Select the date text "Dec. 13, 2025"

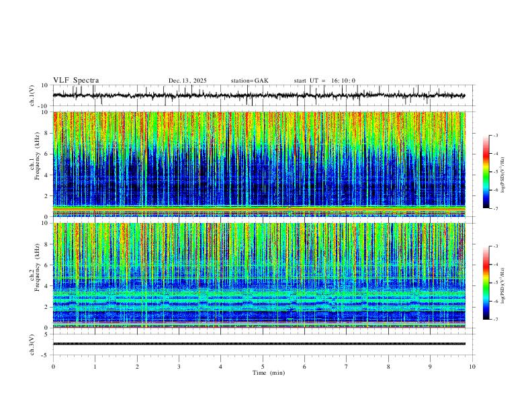click(x=187, y=81)
